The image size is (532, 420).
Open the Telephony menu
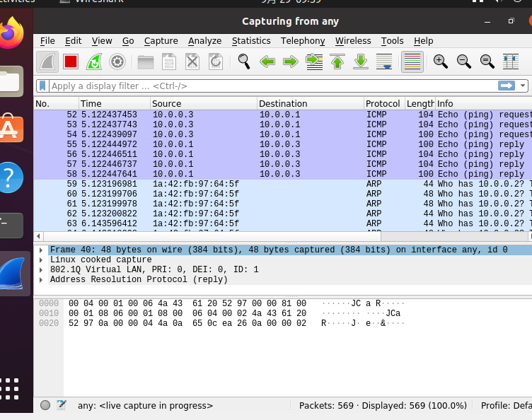pos(303,41)
